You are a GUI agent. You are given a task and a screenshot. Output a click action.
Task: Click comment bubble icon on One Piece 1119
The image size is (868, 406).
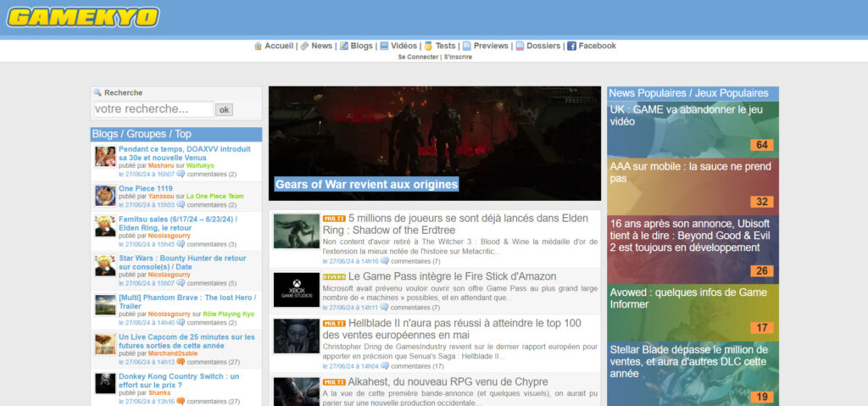[x=181, y=205]
